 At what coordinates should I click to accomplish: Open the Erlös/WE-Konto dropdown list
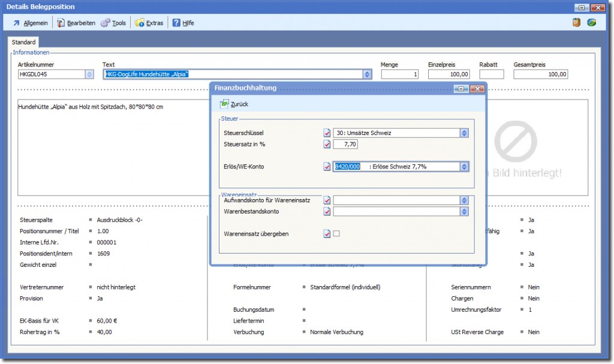(464, 167)
